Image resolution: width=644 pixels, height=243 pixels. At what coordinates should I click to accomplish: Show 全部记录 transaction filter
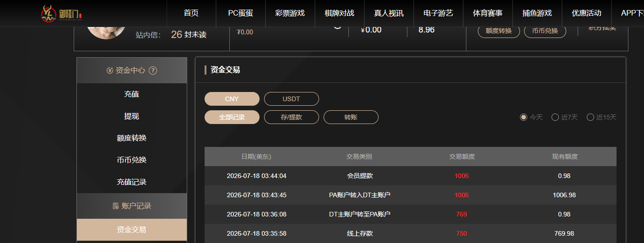pos(232,117)
